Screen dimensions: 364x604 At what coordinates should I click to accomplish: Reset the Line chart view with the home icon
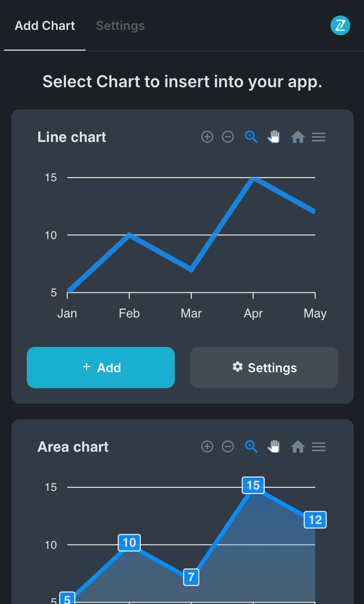[297, 137]
